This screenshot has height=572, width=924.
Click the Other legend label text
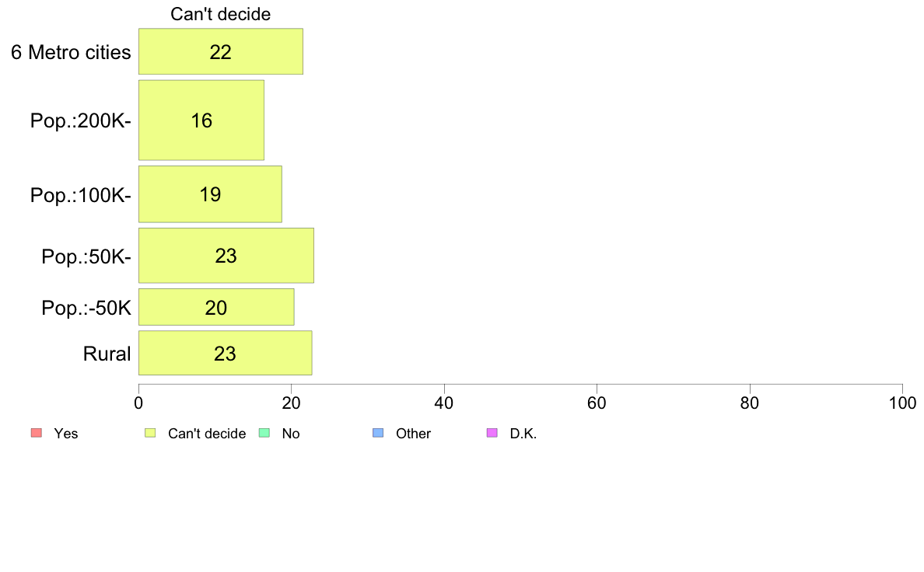tap(413, 434)
